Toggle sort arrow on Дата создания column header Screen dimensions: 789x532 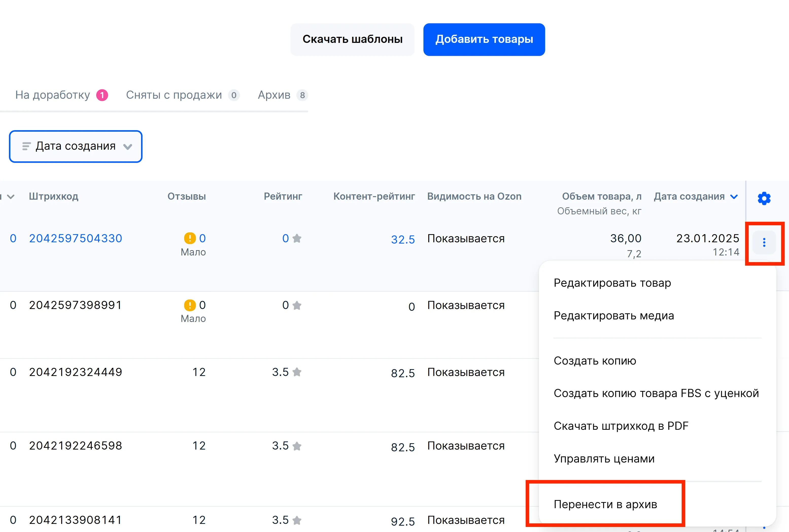coord(734,197)
